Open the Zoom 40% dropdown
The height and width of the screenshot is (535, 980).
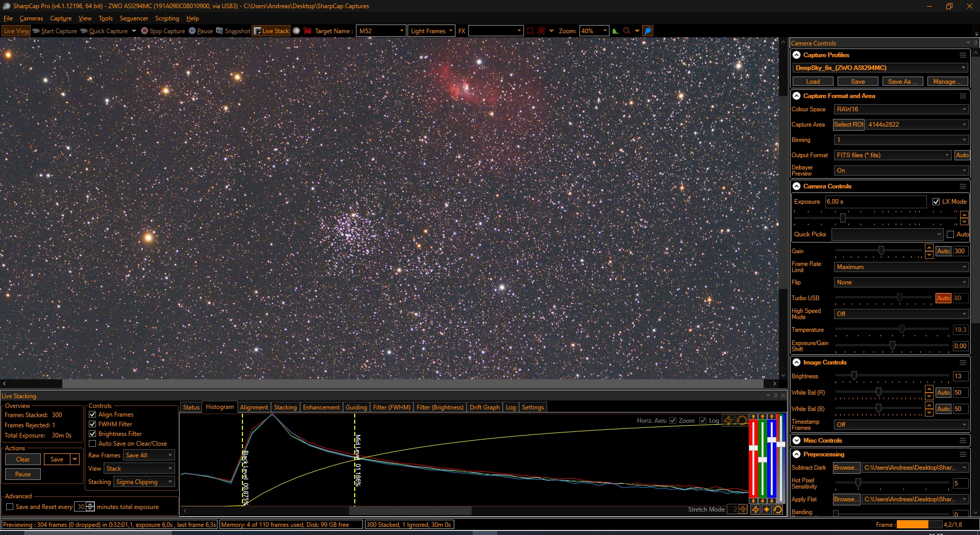pyautogui.click(x=594, y=31)
